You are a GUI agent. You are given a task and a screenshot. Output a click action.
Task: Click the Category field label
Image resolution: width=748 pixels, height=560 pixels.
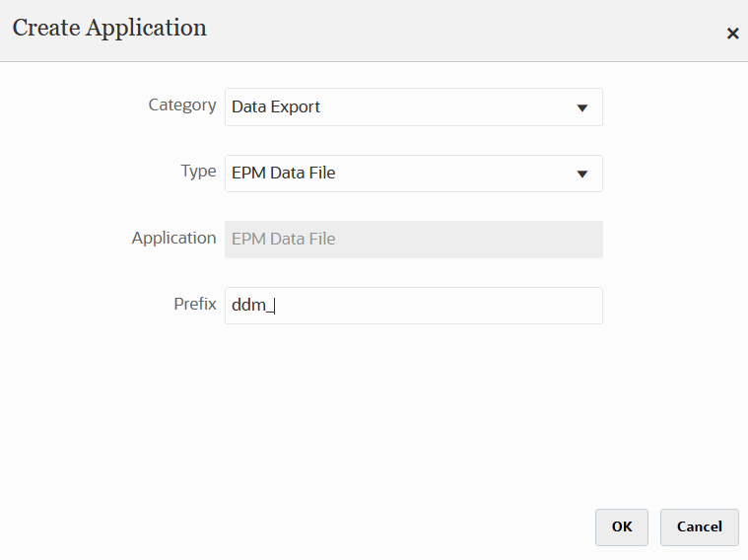(x=182, y=105)
